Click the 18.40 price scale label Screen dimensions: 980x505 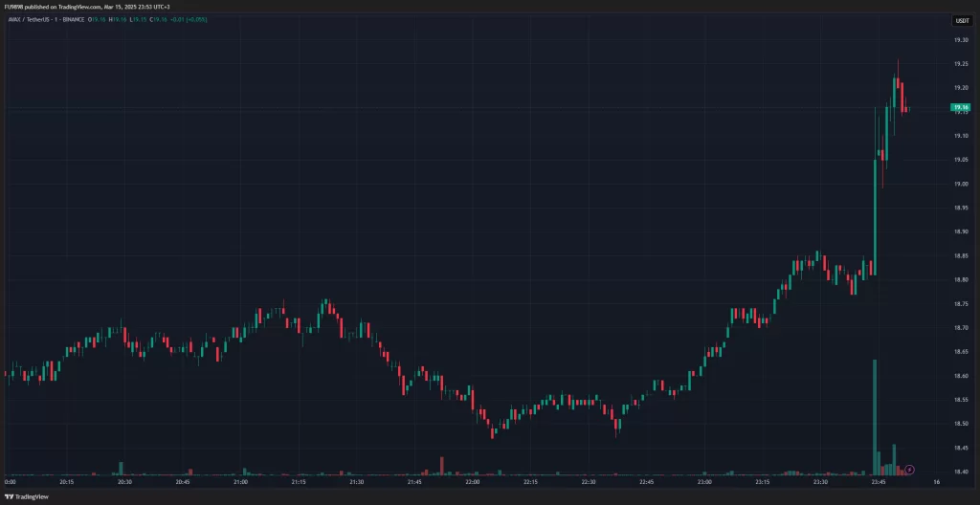click(x=959, y=472)
